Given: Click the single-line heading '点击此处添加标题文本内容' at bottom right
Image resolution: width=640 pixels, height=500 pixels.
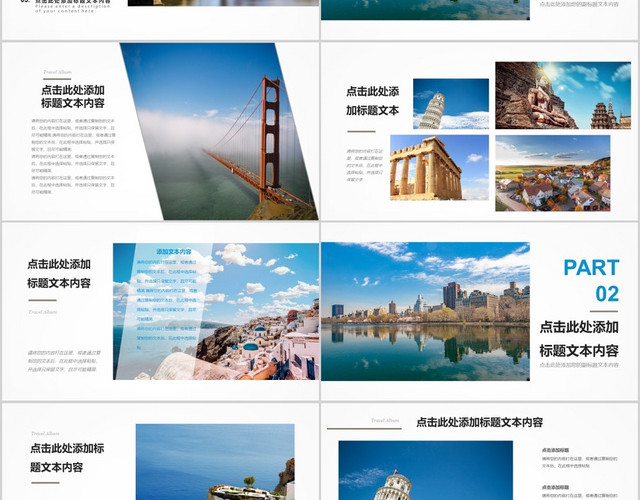Looking at the screenshot, I should [x=480, y=422].
